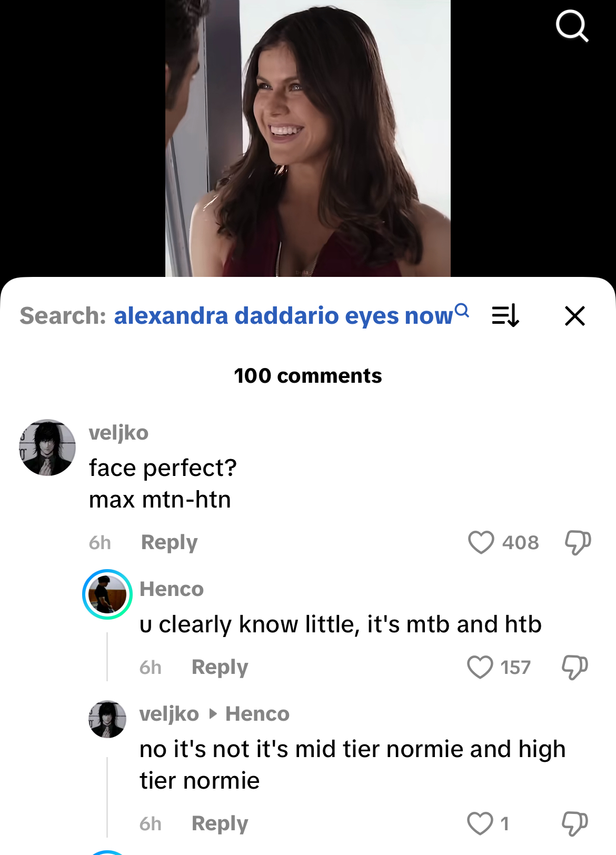Open veljko's avatar on the reply

click(107, 719)
